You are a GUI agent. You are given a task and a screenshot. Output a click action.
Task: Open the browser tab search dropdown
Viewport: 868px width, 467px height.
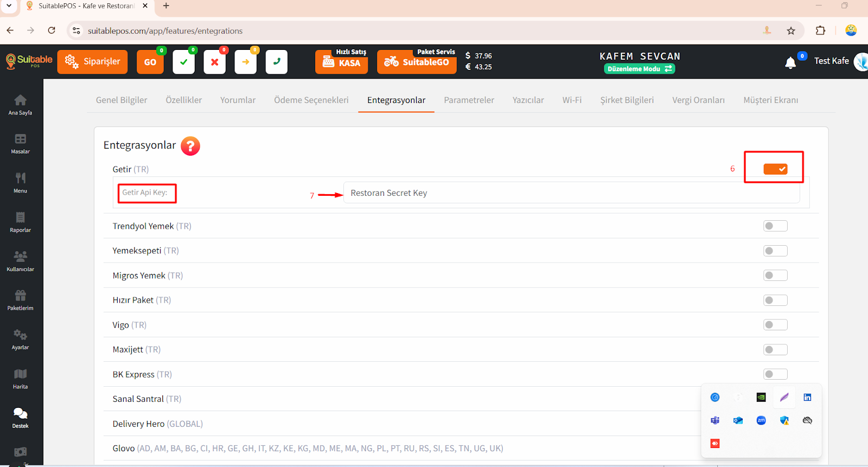[9, 6]
